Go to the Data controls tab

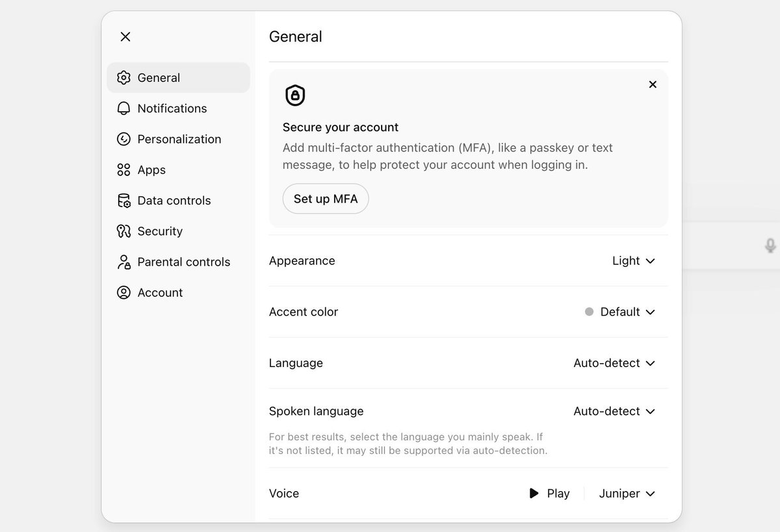pos(178,201)
